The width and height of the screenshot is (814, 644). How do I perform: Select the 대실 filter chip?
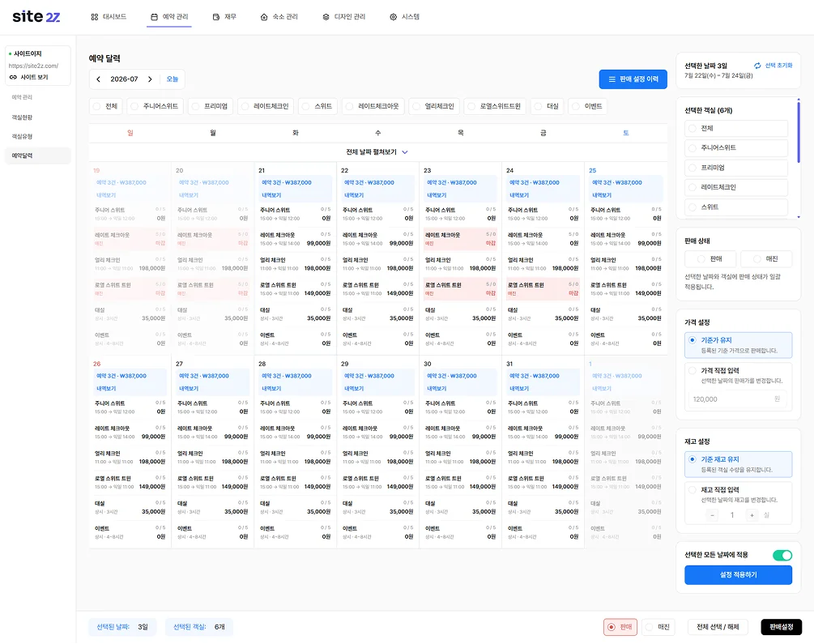[x=548, y=106]
